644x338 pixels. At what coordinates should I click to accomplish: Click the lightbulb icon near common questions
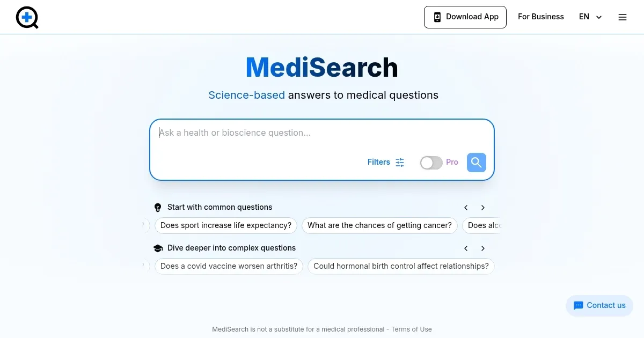(157, 207)
